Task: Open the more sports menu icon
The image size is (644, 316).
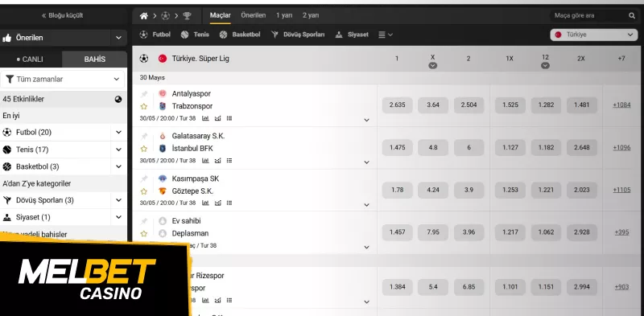Action: (386, 35)
